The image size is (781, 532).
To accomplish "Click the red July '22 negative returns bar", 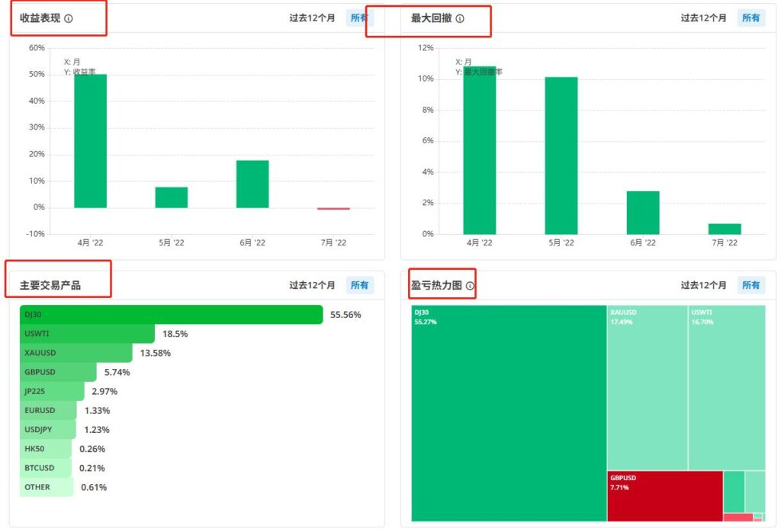I will 333,208.
